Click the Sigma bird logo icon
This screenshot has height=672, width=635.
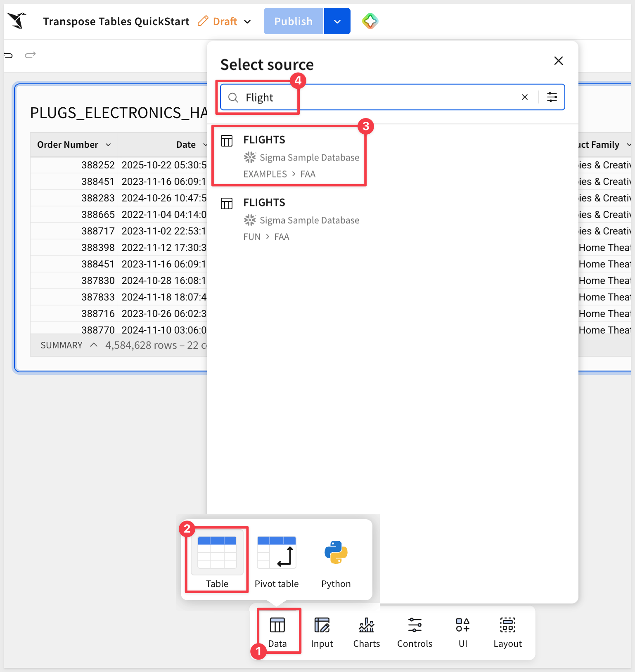17,21
